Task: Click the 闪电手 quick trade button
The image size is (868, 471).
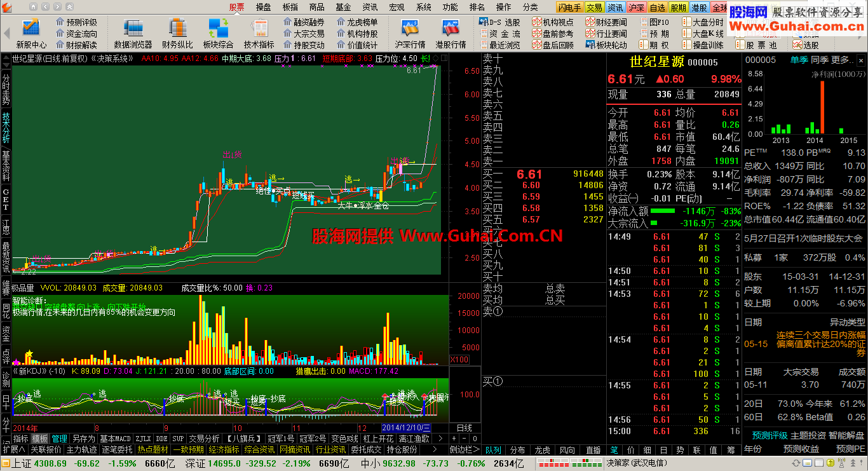Action: pos(569,8)
